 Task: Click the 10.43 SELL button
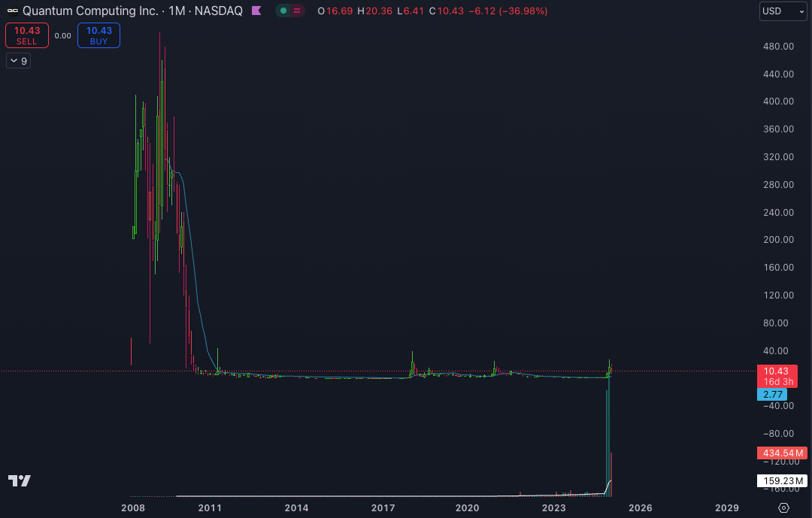27,35
